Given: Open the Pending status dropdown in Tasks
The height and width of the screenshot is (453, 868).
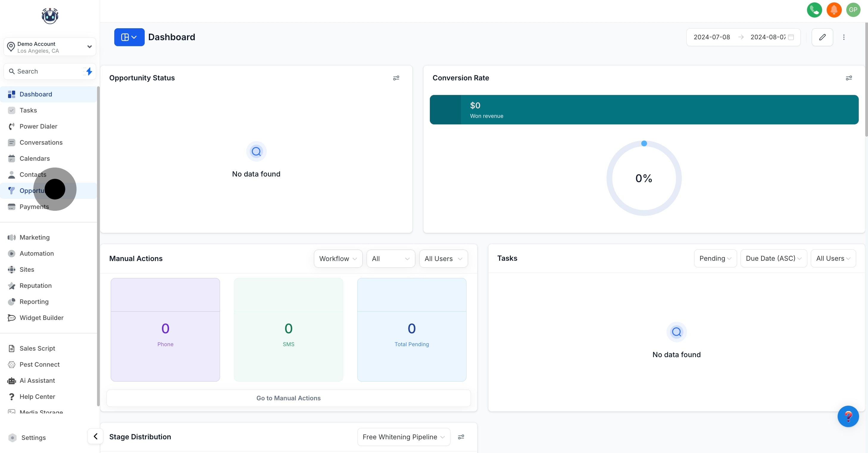Looking at the screenshot, I should [715, 258].
